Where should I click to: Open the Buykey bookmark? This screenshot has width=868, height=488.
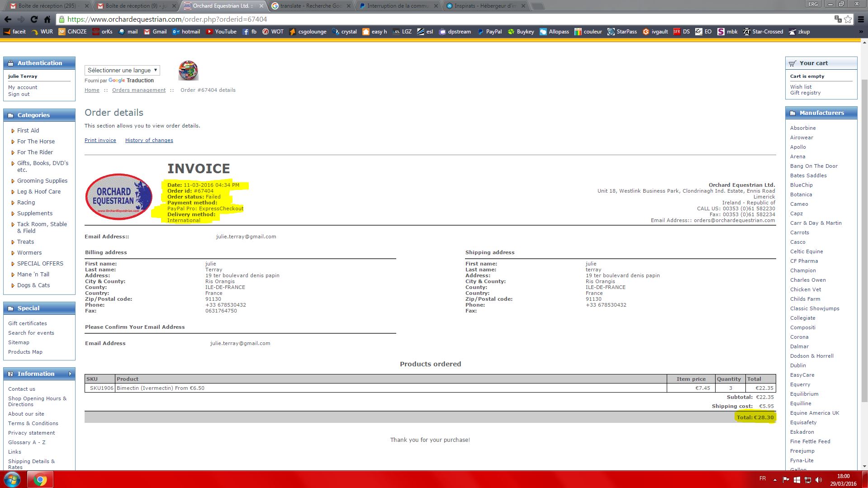[521, 32]
